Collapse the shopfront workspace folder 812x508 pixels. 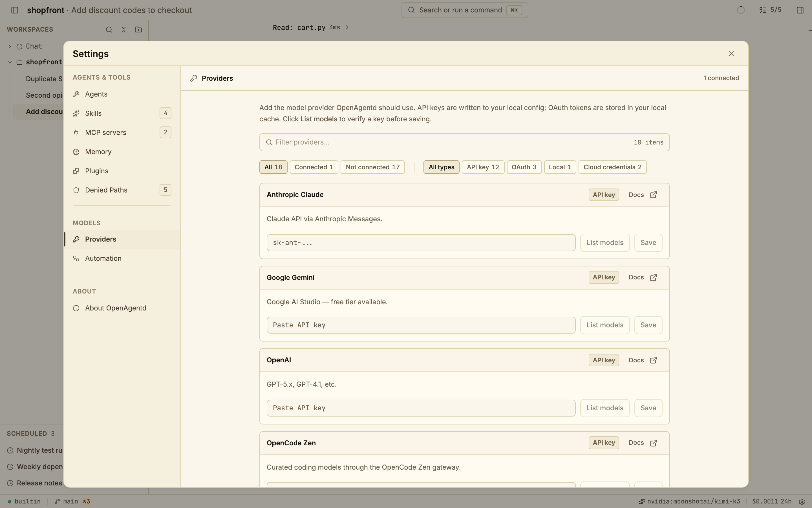[x=10, y=62]
